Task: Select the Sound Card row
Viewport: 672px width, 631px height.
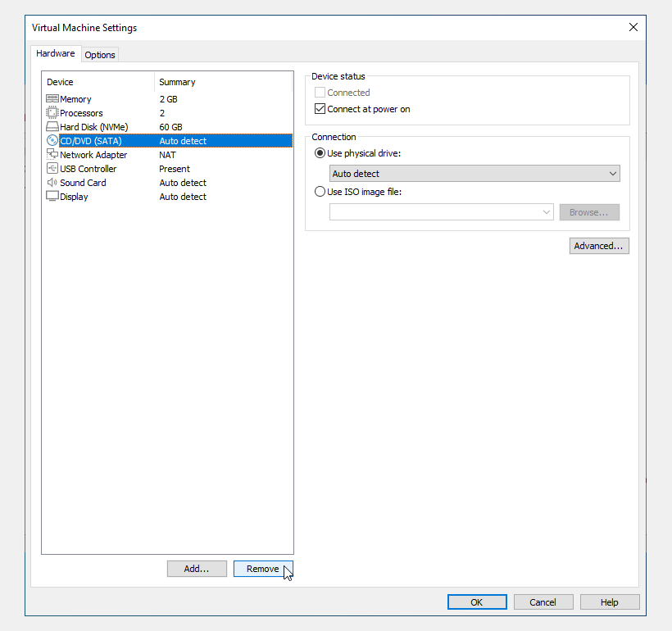Action: pyautogui.click(x=169, y=183)
